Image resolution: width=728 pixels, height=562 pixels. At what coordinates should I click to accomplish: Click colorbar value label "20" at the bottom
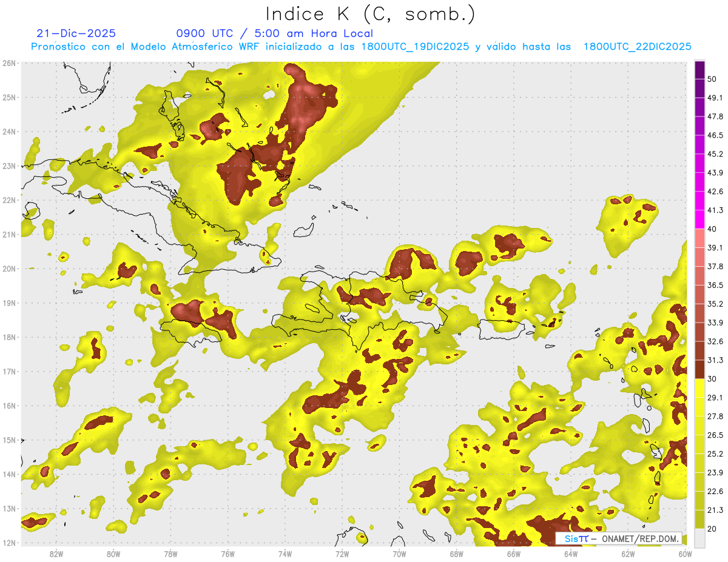click(712, 529)
